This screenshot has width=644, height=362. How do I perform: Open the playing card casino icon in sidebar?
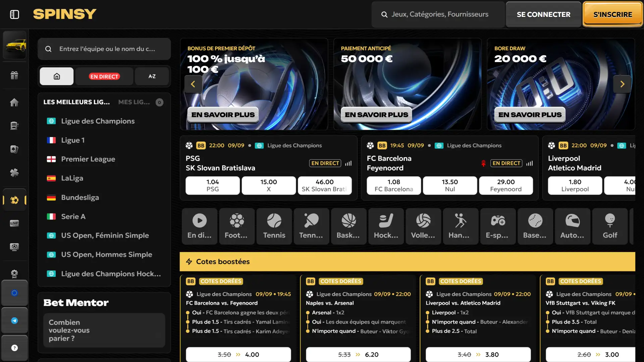point(14,149)
